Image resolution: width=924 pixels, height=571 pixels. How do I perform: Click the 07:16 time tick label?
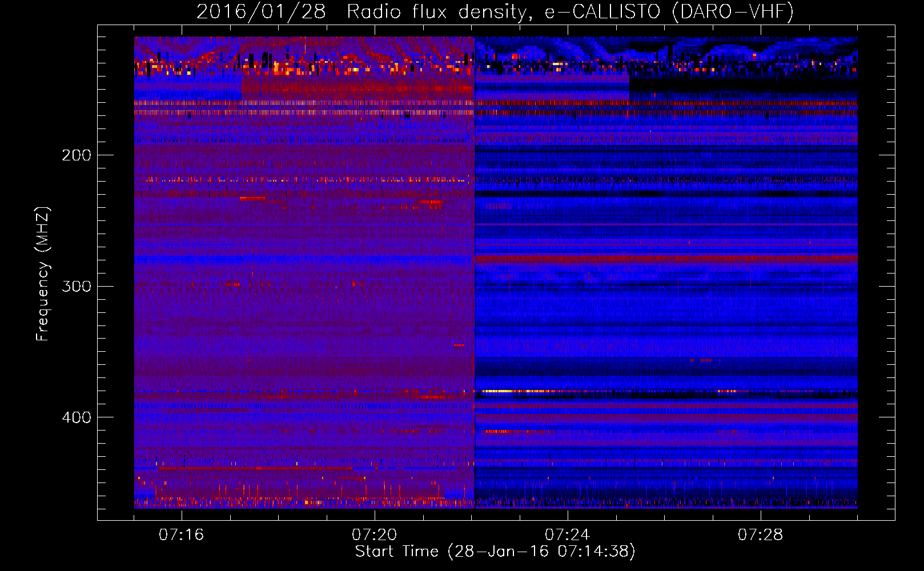(181, 535)
